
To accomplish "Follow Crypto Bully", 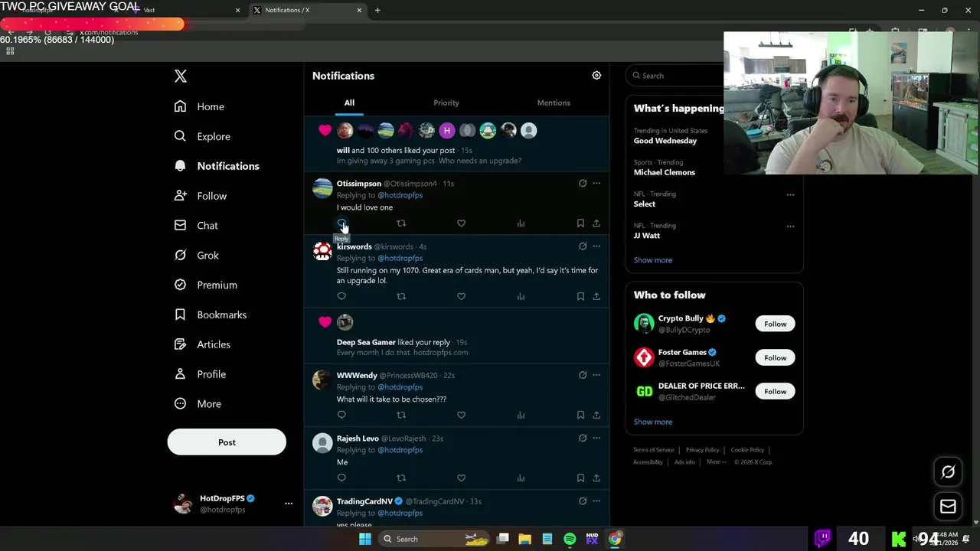I will [775, 324].
